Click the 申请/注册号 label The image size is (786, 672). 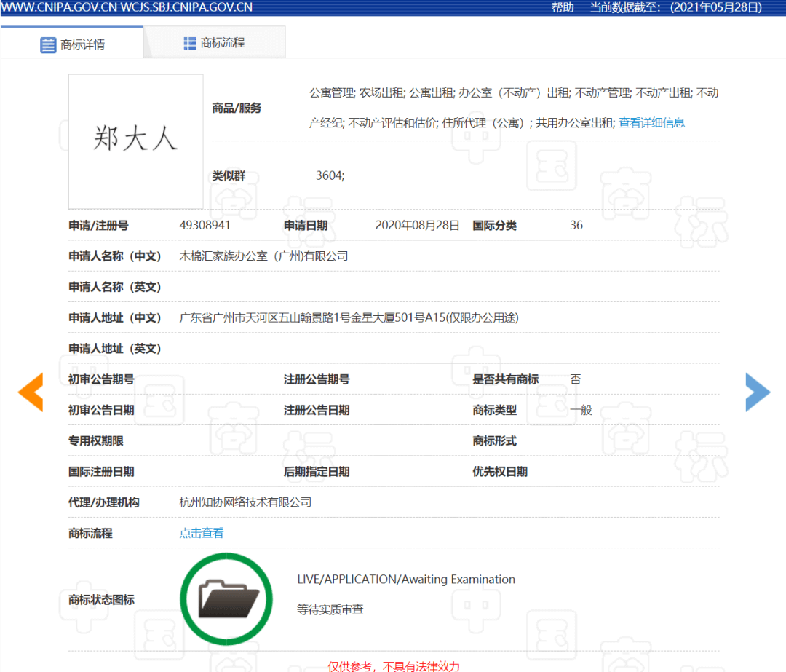(98, 225)
